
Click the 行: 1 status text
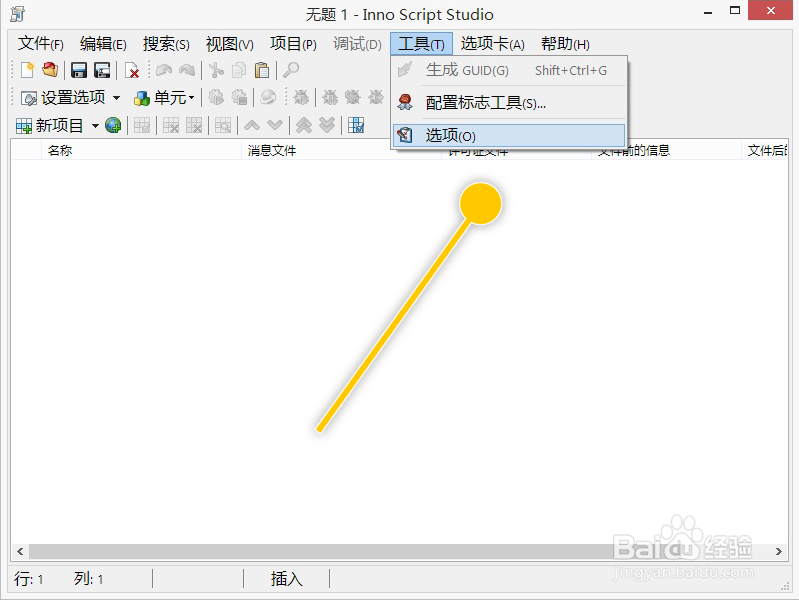click(x=29, y=579)
